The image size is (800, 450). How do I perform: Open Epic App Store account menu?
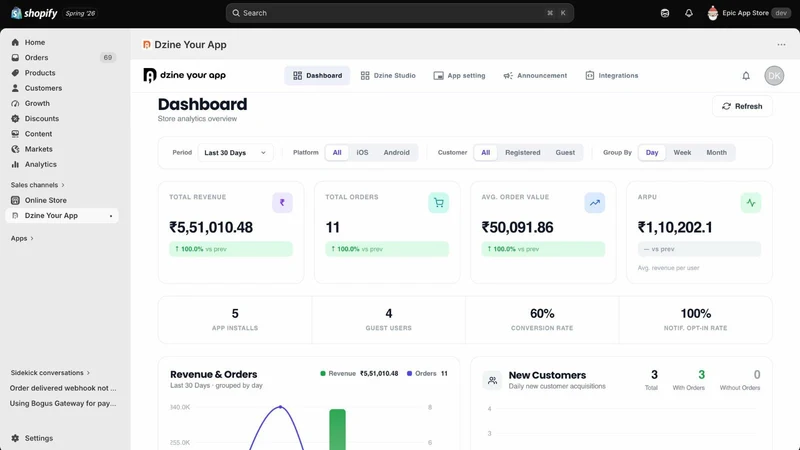click(x=748, y=13)
